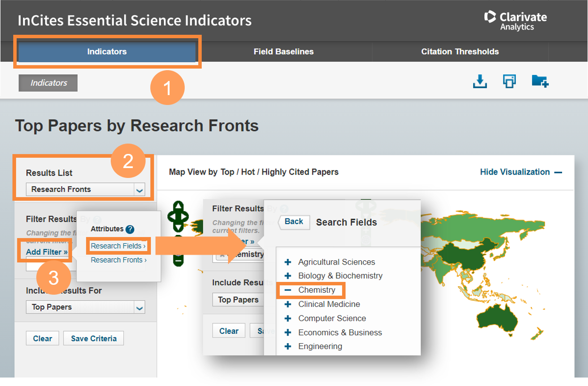The image size is (588, 386).
Task: Expand Economics & Business with its plus icon
Action: click(x=288, y=333)
